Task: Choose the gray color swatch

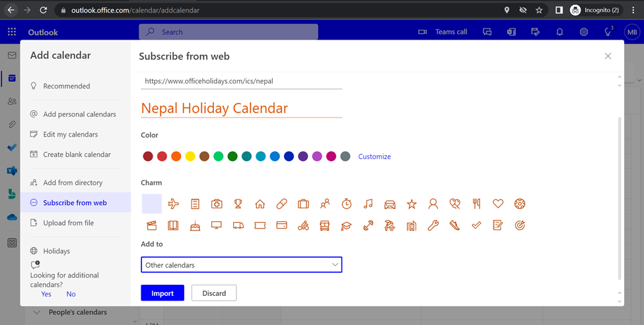Action: [x=345, y=156]
